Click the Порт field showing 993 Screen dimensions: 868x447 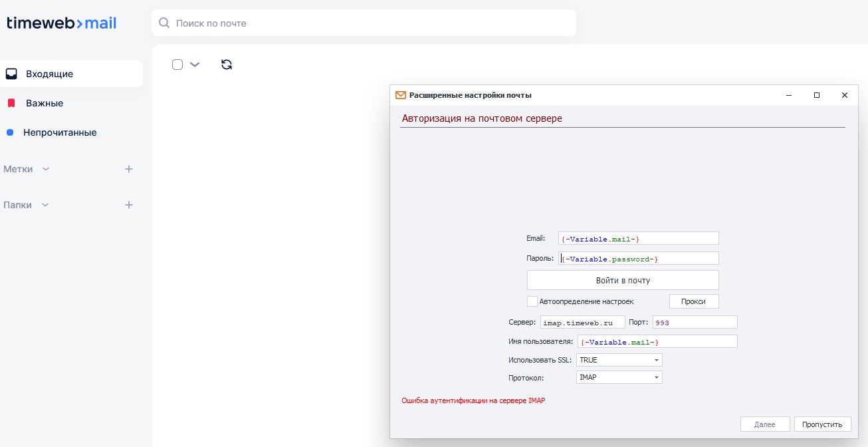pyautogui.click(x=695, y=322)
